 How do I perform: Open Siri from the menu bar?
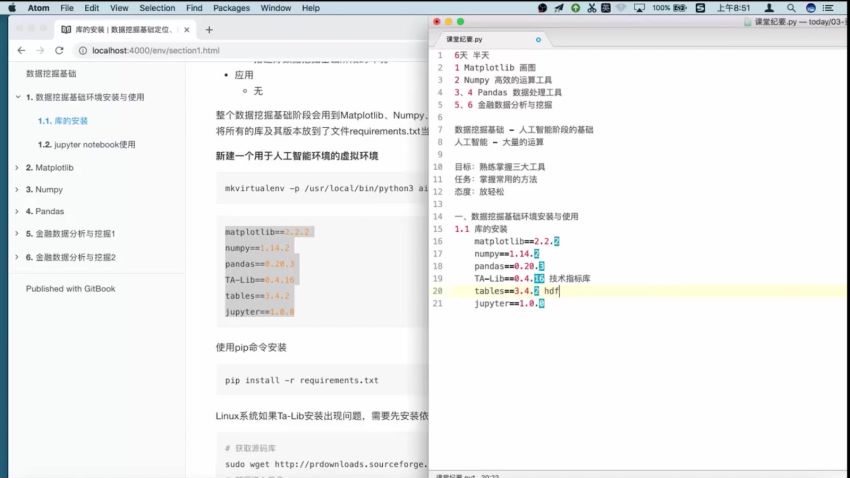[810, 8]
